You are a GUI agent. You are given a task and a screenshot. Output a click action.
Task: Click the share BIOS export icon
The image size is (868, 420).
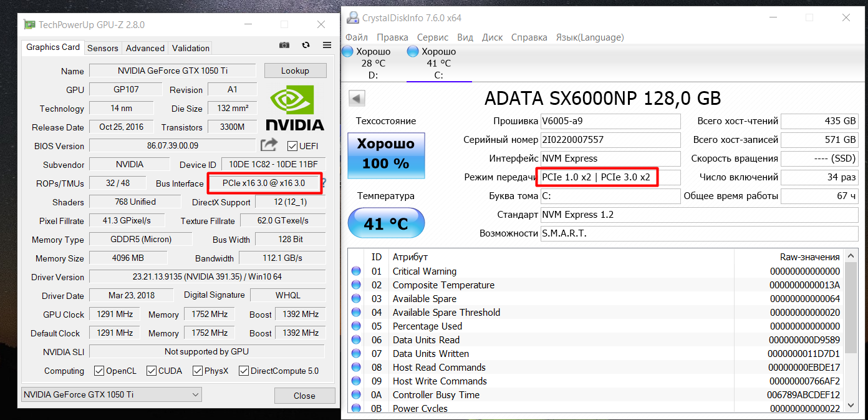[x=269, y=145]
